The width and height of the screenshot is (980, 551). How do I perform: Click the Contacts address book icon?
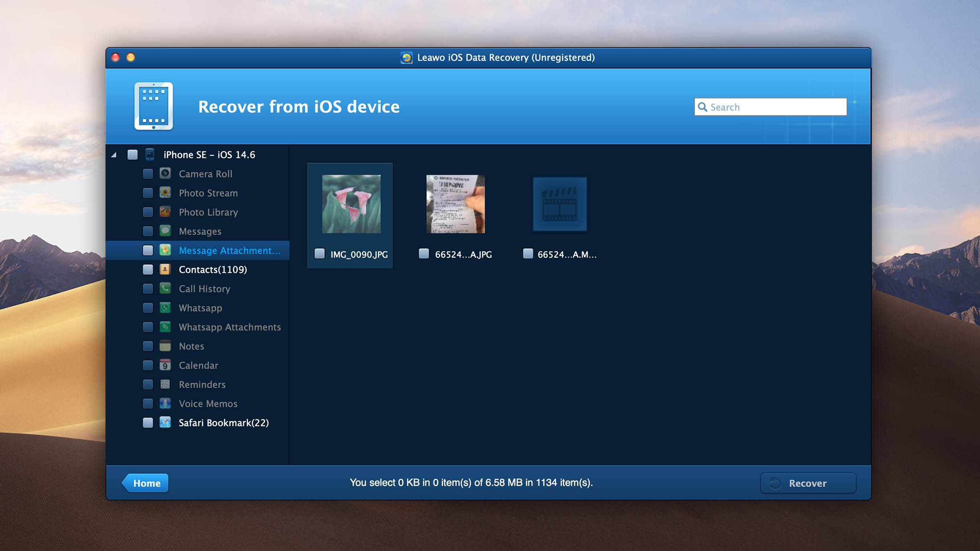165,269
